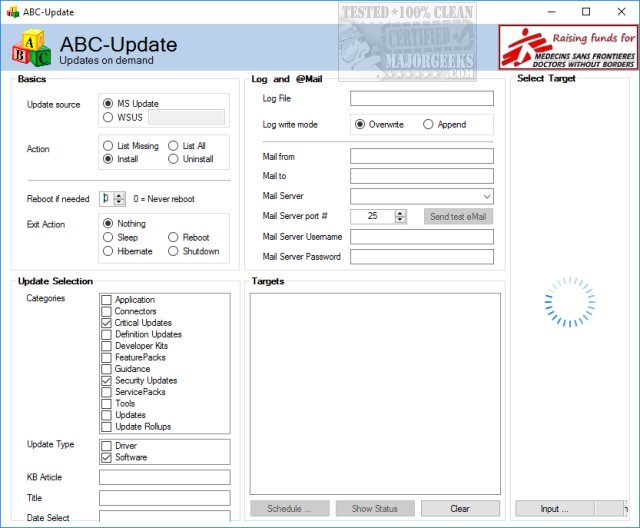Increase the Reboot if needed value
This screenshot has height=528, width=640.
[120, 195]
